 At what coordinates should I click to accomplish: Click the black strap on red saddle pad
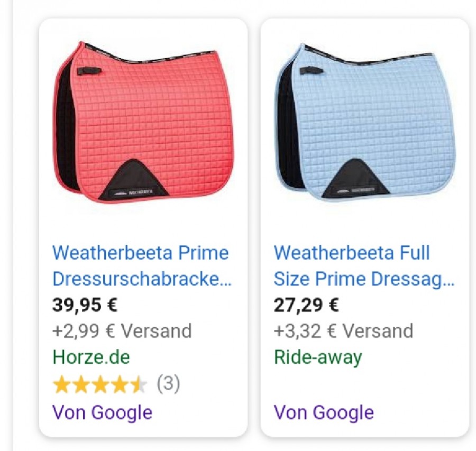tap(89, 71)
